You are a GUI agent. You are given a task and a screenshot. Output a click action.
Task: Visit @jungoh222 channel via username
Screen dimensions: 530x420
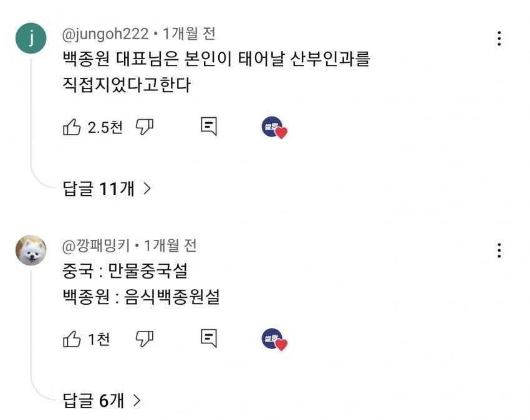tap(105, 34)
